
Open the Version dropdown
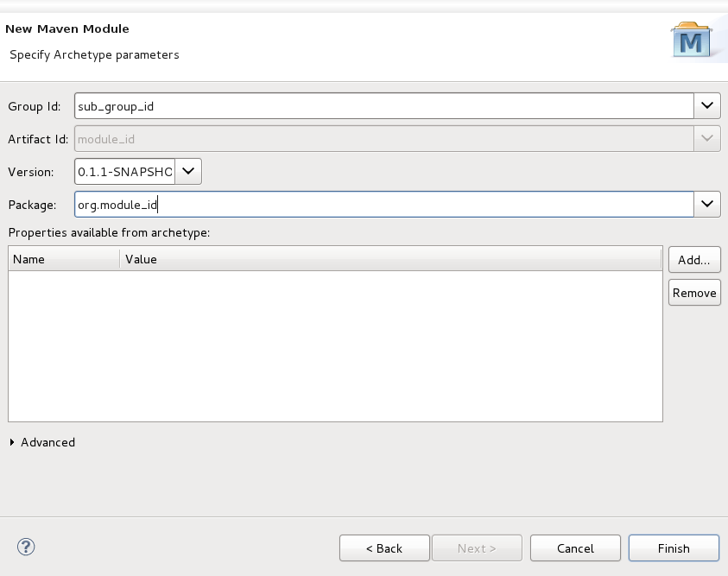(187, 171)
